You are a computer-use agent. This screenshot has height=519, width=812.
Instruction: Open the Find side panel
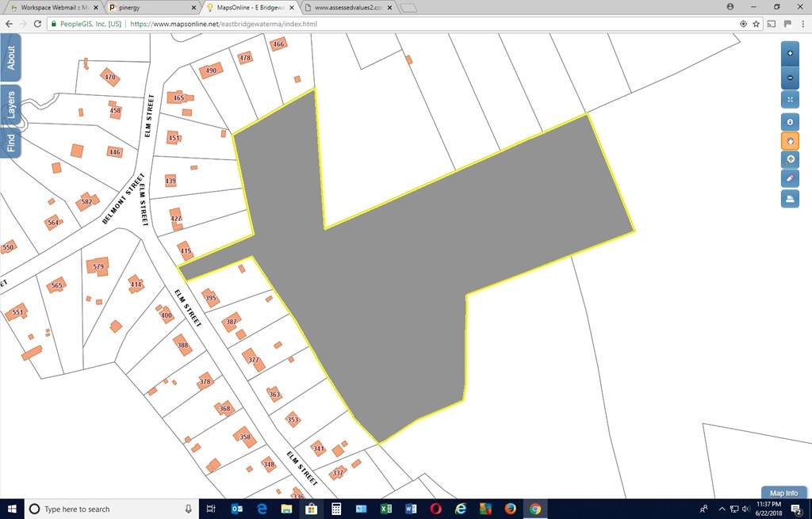(x=11, y=143)
